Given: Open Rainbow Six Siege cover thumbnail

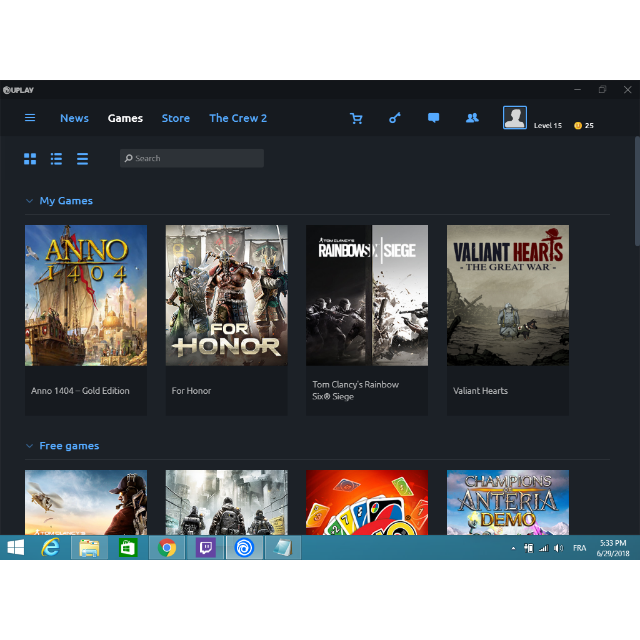Looking at the screenshot, I should coord(367,295).
